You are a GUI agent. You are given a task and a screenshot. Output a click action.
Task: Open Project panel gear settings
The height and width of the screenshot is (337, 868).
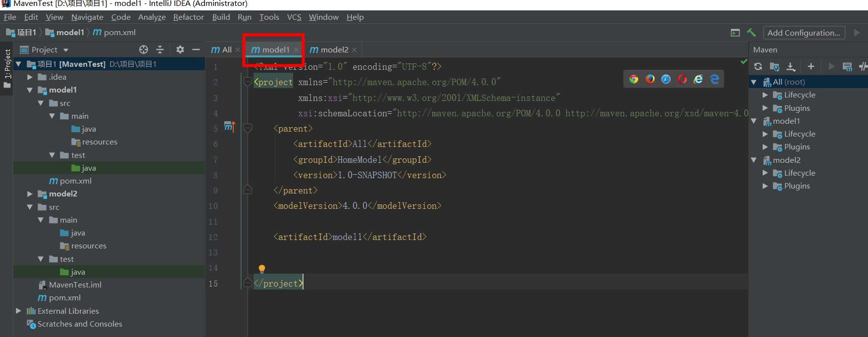pyautogui.click(x=180, y=49)
